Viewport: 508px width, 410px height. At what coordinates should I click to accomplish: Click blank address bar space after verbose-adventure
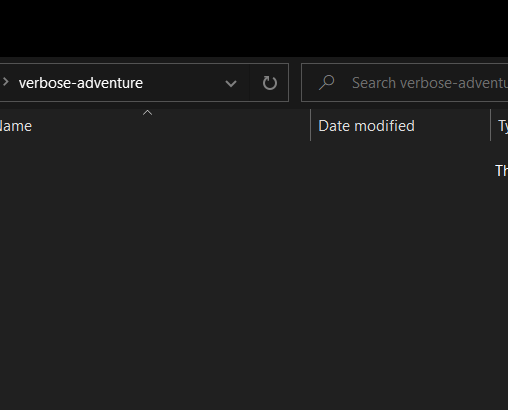point(183,83)
